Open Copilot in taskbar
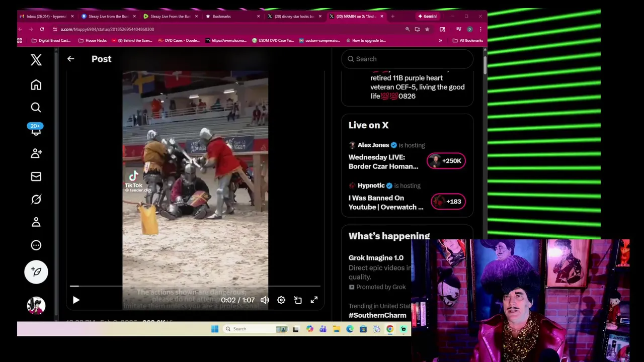This screenshot has height=362, width=644. coord(309,329)
